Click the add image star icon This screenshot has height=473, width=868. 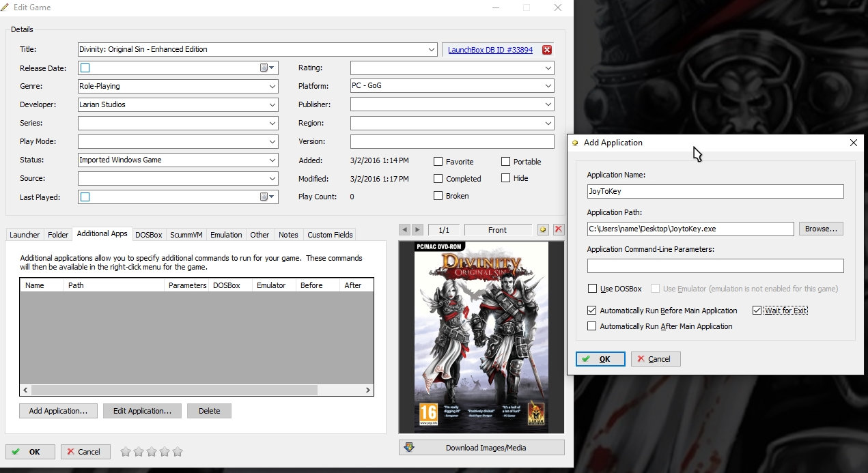(x=543, y=230)
